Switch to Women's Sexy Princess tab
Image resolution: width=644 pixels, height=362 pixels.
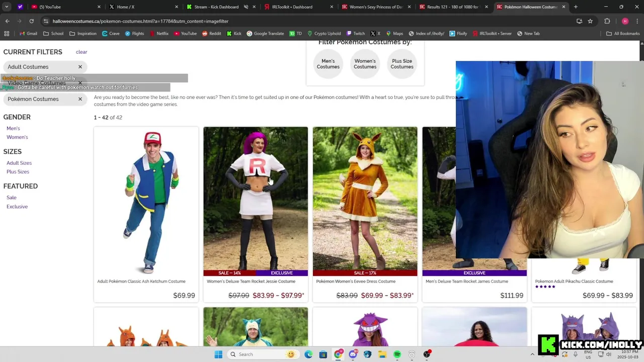(375, 7)
